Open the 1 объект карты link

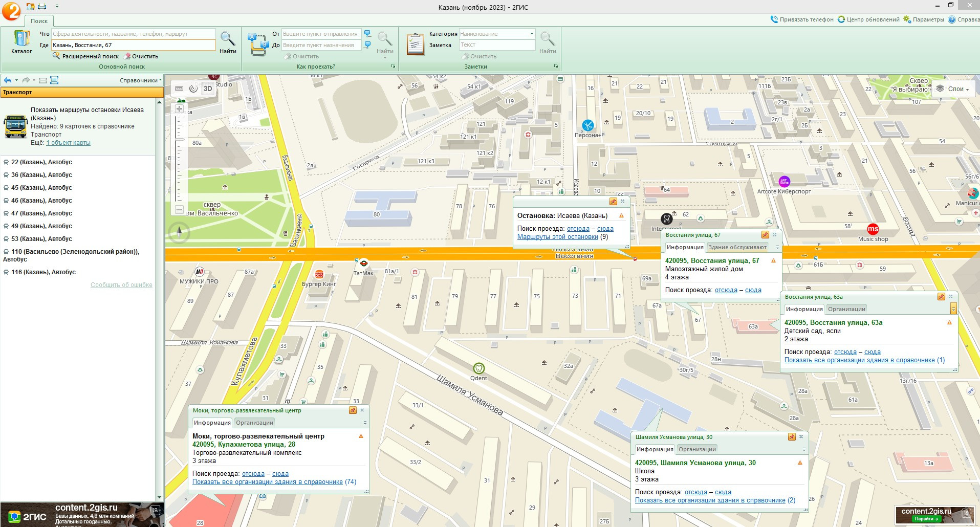pyautogui.click(x=68, y=143)
